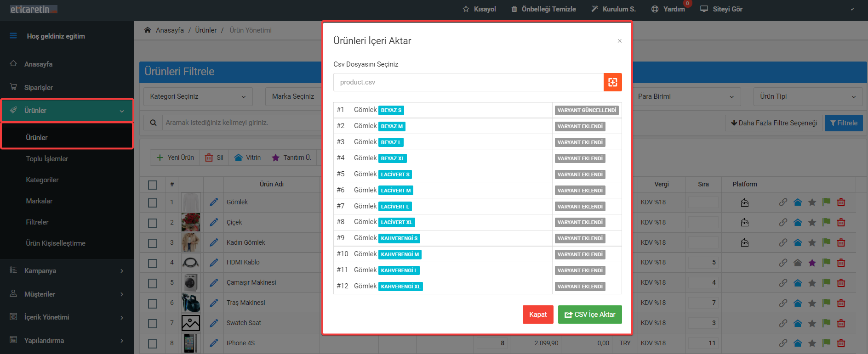Click the green flag icon in Kadın Gömlek row

[826, 242]
